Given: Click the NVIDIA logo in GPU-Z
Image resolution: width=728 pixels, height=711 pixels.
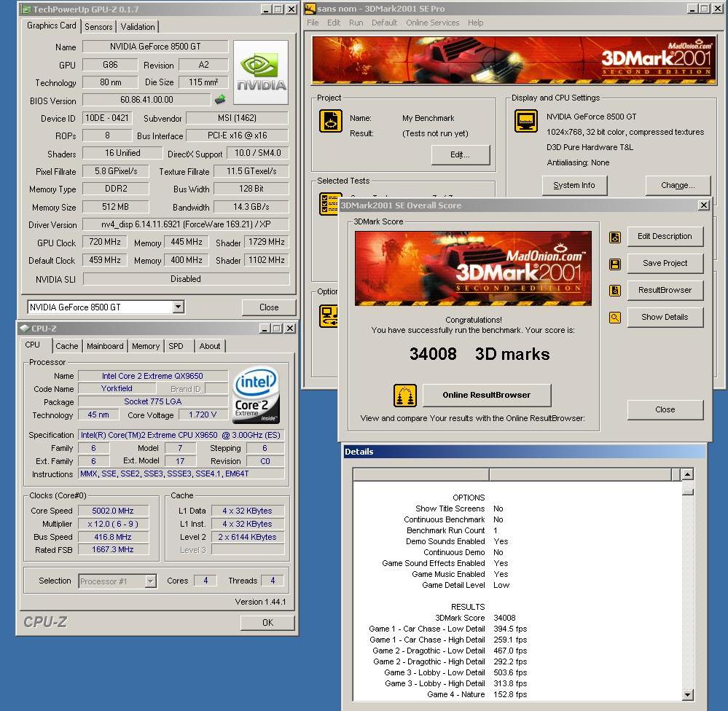Looking at the screenshot, I should (x=261, y=72).
